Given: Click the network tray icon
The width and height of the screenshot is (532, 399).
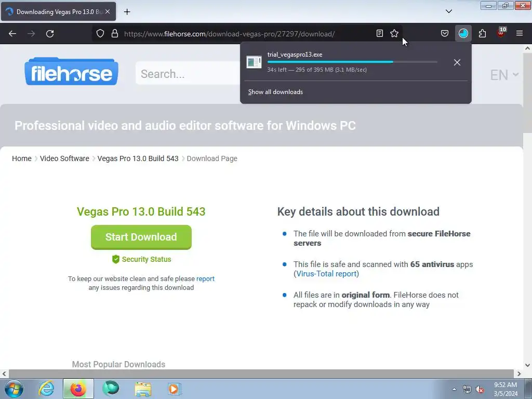Looking at the screenshot, I should (467, 390).
